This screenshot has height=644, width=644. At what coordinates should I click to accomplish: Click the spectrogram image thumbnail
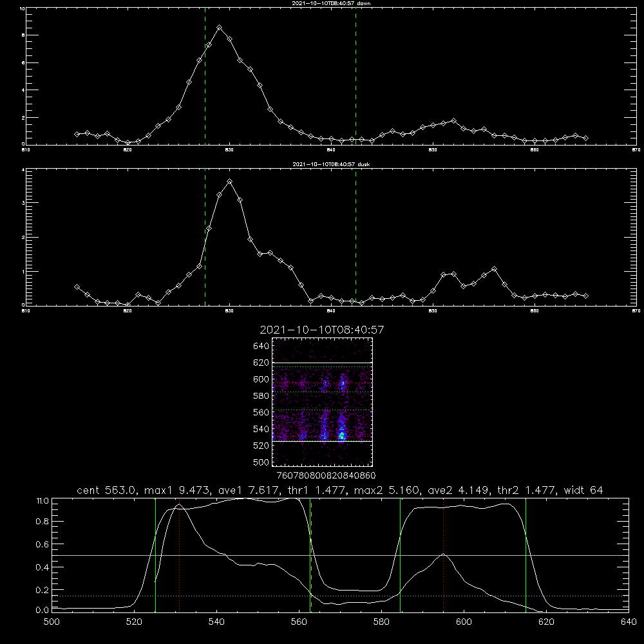323,402
